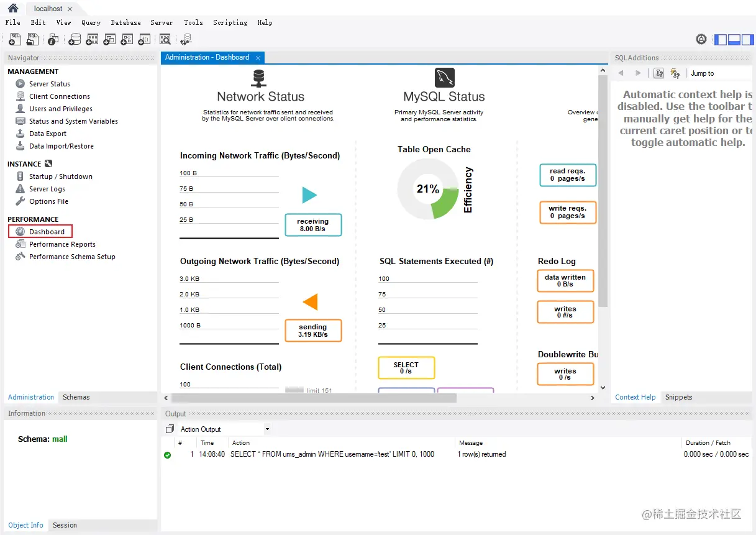The width and height of the screenshot is (756, 535).
Task: Open the object inspector toolbar icon
Action: [x=53, y=39]
